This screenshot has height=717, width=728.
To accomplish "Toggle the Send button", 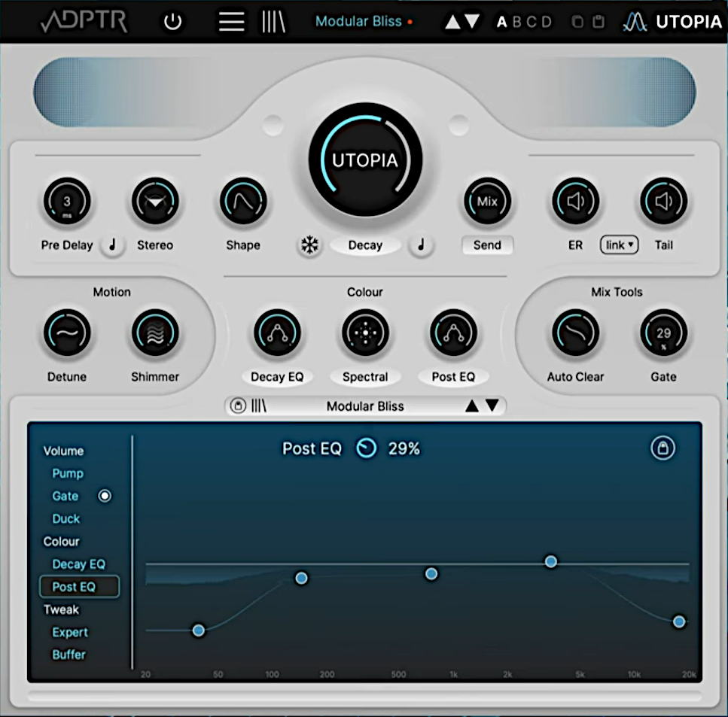I will pos(488,245).
